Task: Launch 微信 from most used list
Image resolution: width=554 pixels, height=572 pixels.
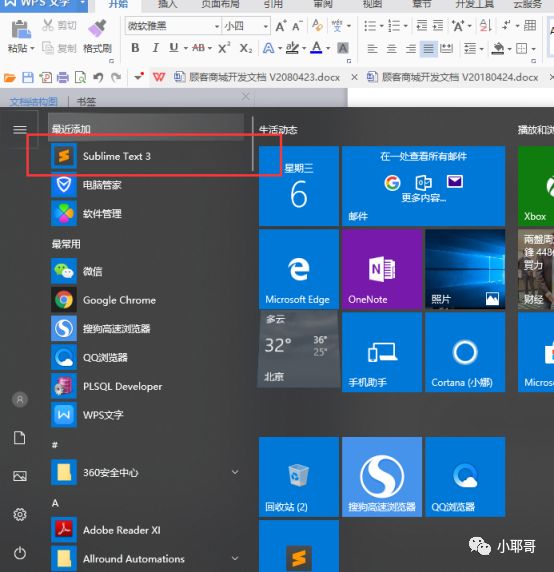Action: [147, 271]
